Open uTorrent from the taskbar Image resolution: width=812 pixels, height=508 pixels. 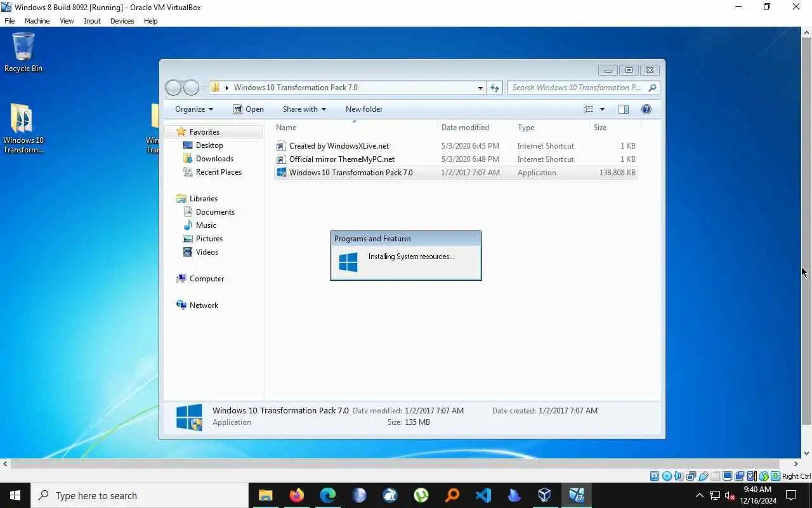[421, 495]
